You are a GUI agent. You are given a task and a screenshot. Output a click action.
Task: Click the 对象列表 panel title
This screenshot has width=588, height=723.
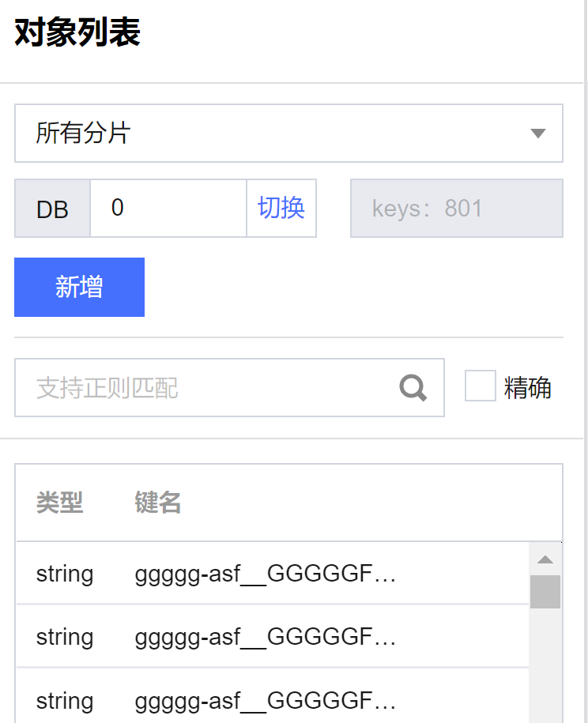coord(77,32)
